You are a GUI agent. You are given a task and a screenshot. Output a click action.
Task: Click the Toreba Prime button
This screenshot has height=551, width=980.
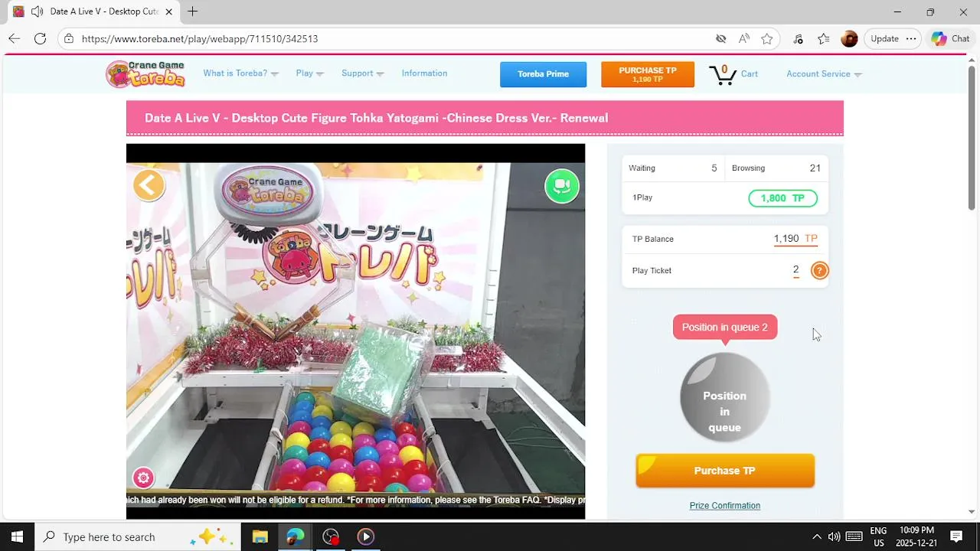[543, 74]
